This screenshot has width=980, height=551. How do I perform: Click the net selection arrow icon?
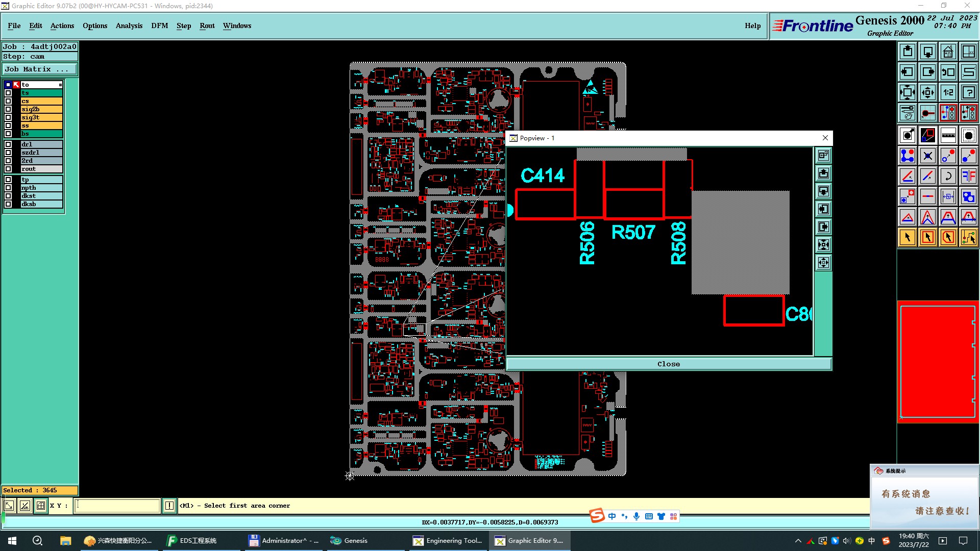[968, 237]
